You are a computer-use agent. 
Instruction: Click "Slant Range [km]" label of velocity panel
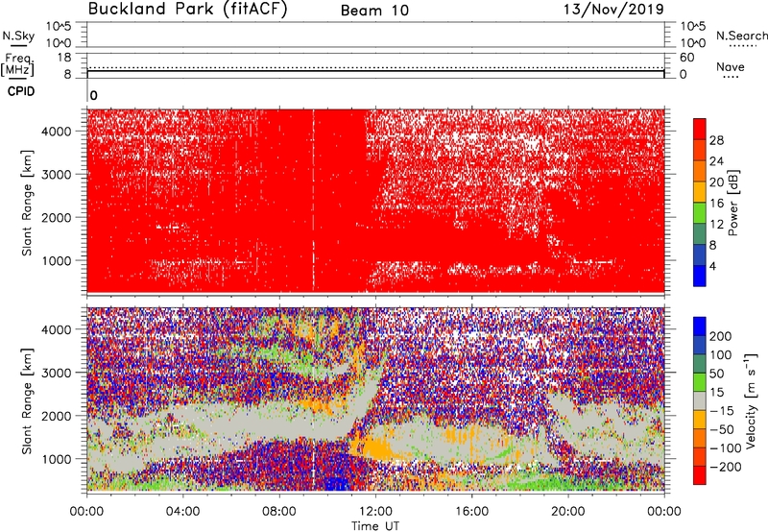pos(27,400)
